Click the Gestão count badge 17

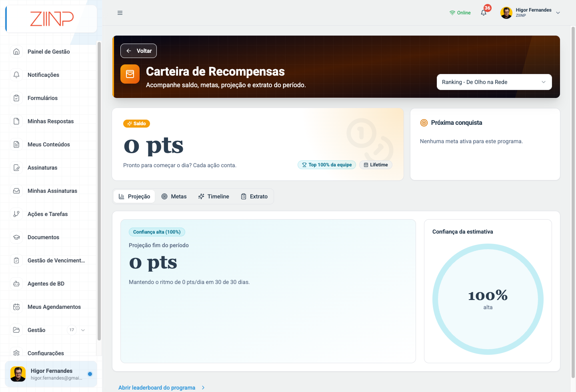72,330
